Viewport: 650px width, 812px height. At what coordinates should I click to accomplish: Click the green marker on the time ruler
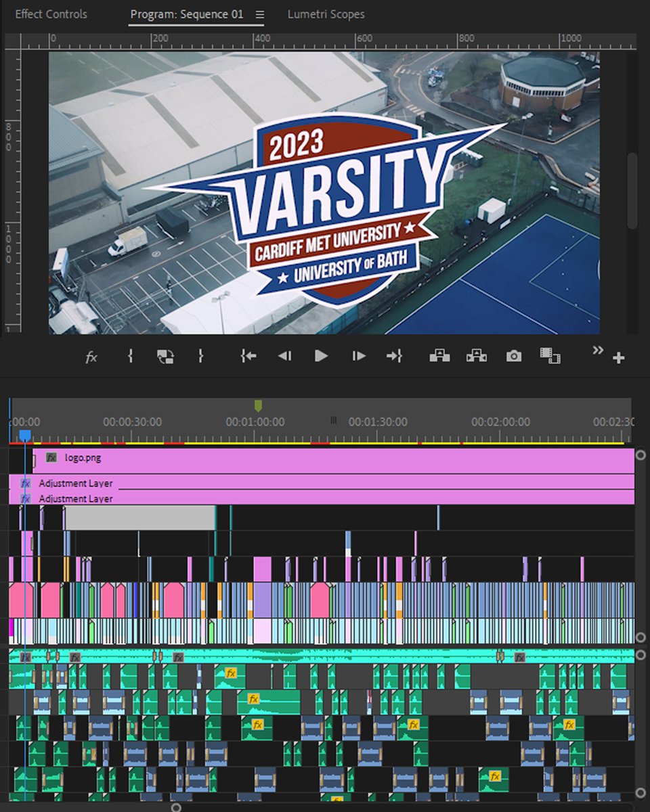[x=258, y=406]
